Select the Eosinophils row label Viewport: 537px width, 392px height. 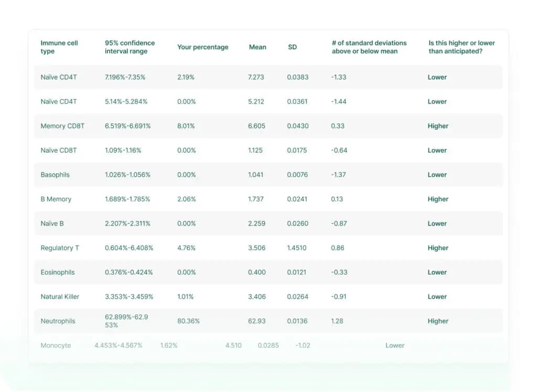click(x=58, y=272)
